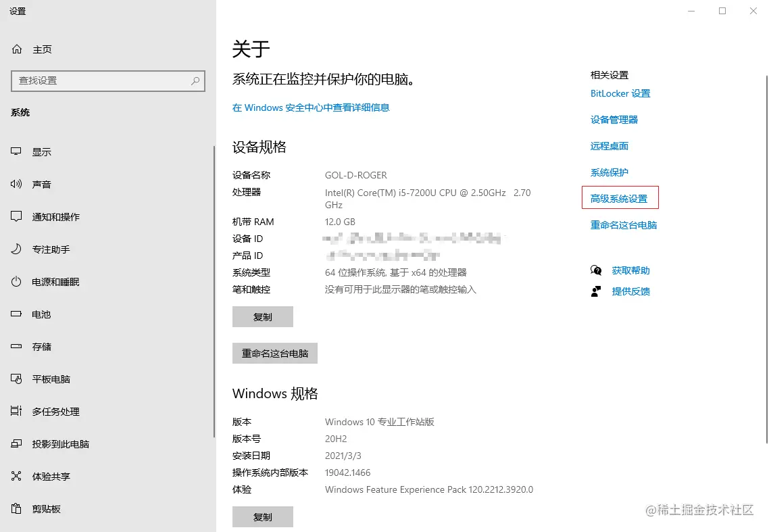
Task: Select the 多任务处理 sidebar icon
Action: point(16,411)
